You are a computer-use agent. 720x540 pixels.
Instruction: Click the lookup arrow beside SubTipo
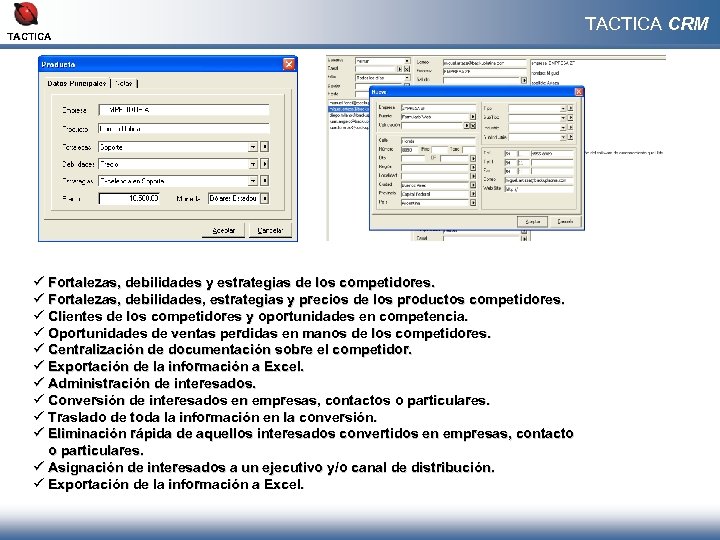(x=570, y=118)
